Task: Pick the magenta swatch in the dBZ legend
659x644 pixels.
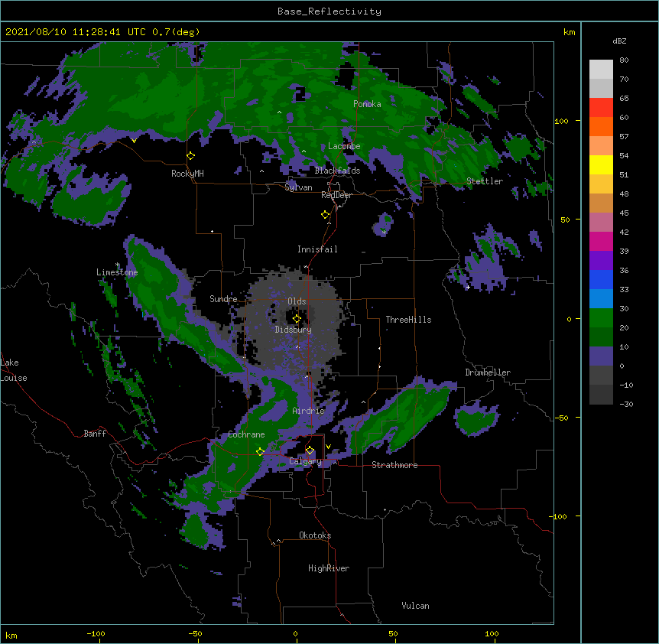Action: [x=601, y=241]
